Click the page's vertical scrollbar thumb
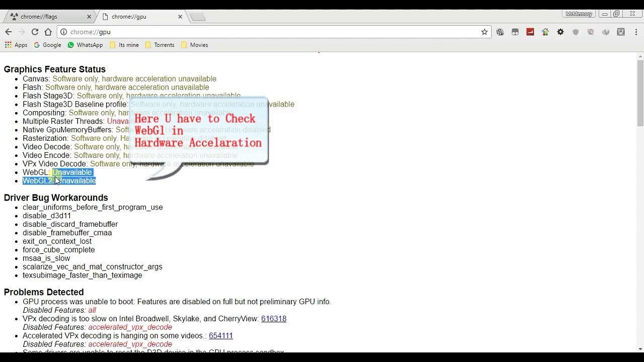Image resolution: width=644 pixels, height=362 pixels. pyautogui.click(x=640, y=93)
